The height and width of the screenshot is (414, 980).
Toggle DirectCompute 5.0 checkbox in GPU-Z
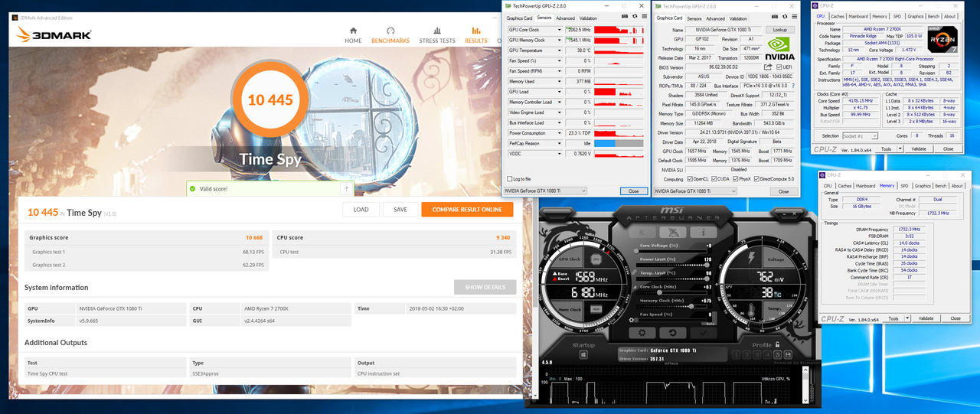pyautogui.click(x=756, y=179)
